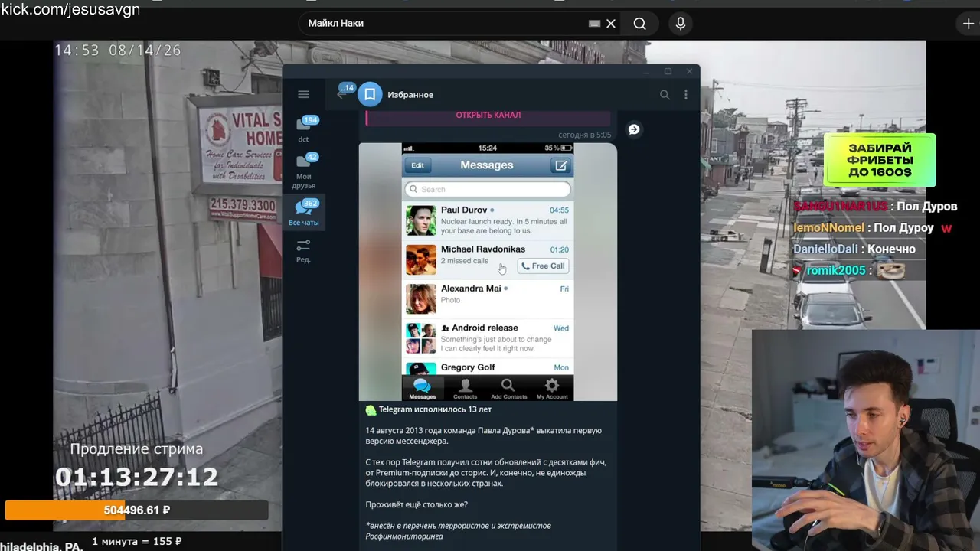This screenshot has height=551, width=980.
Task: Click the Search field in the phone screenshot
Action: (488, 189)
